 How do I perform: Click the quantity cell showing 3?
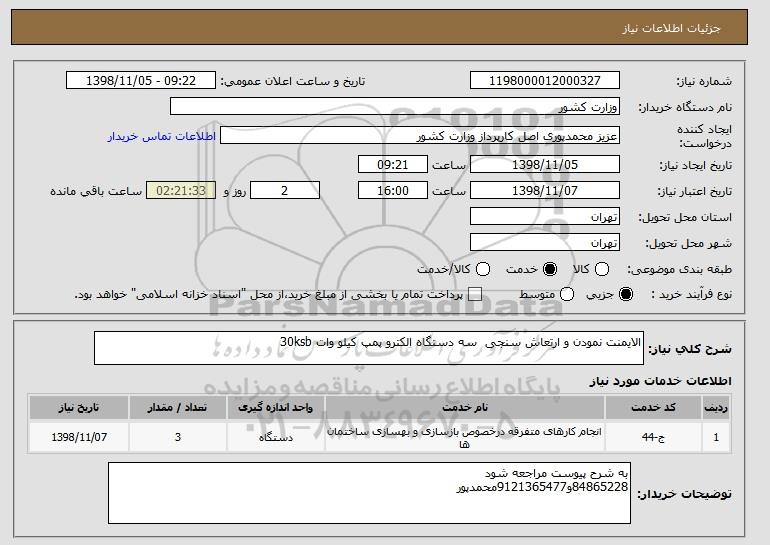[177, 437]
